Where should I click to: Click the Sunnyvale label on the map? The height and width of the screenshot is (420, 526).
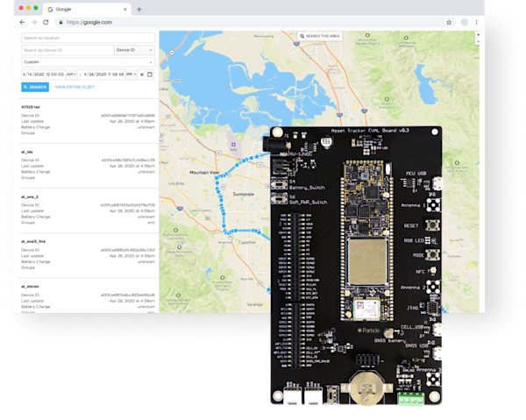pos(244,195)
